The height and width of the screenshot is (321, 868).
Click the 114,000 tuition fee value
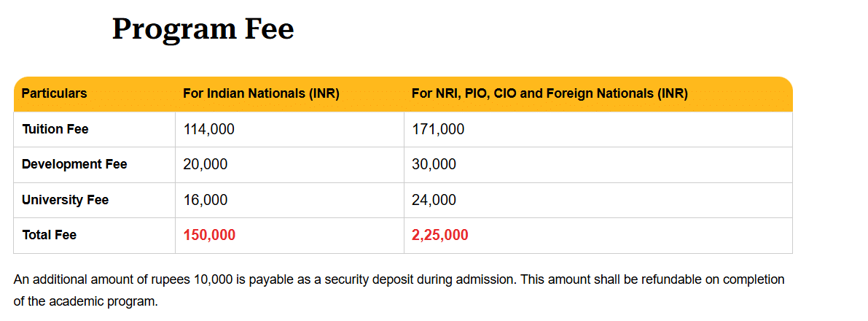click(x=208, y=129)
